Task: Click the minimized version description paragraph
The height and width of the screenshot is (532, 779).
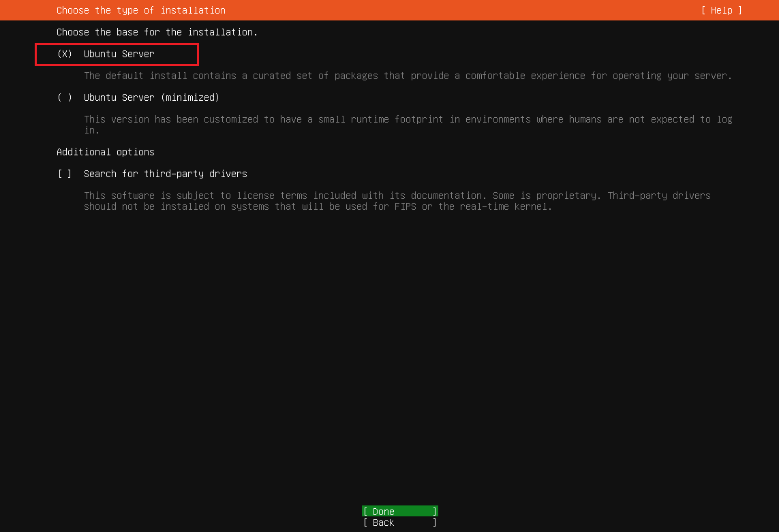Action: [408, 125]
